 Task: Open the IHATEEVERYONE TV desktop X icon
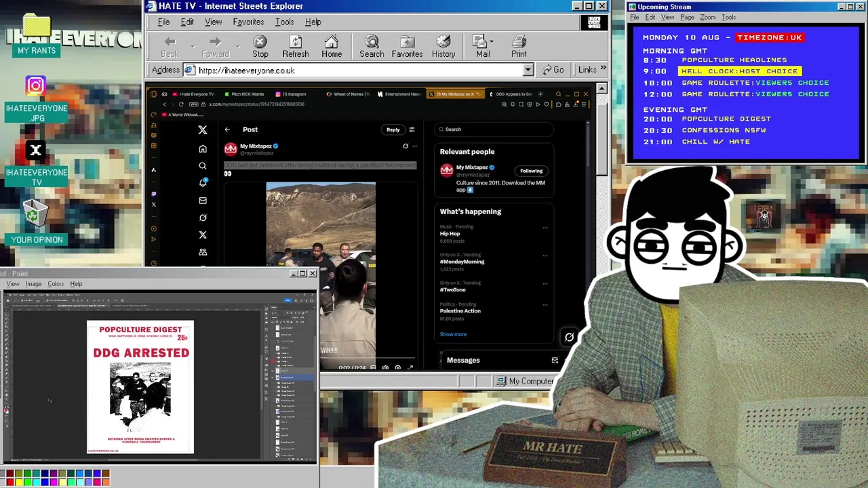click(36, 150)
